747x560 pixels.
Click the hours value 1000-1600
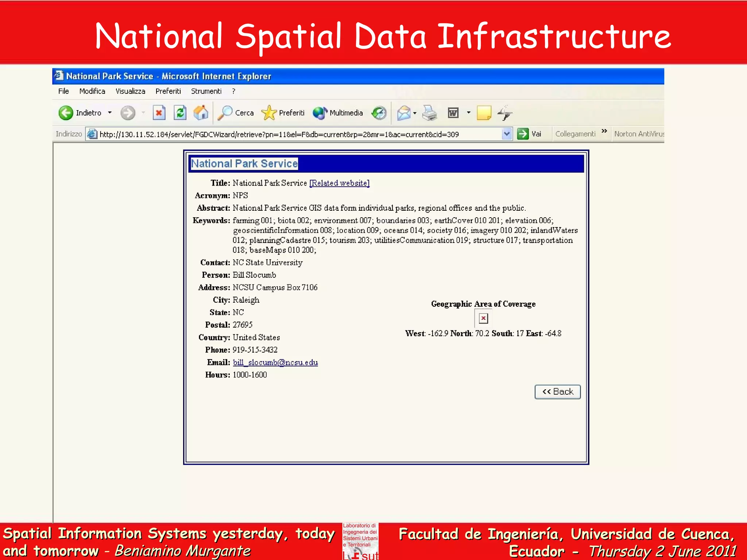[x=250, y=375]
